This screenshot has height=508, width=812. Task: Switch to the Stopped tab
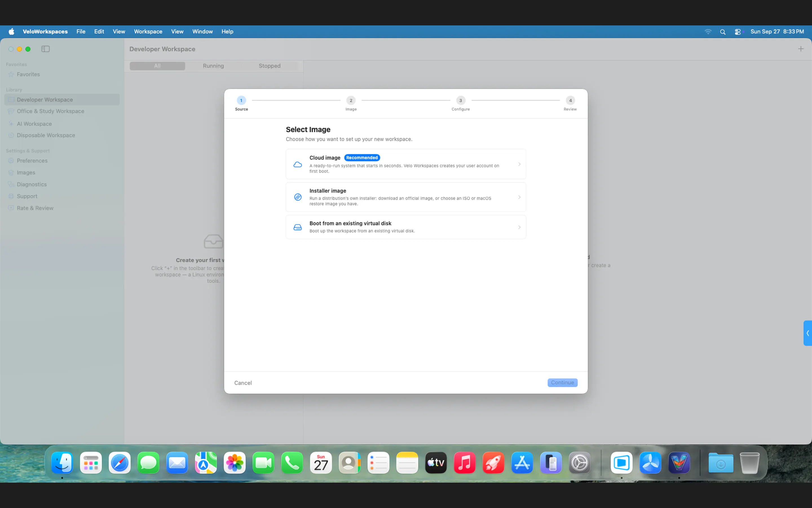pos(270,66)
